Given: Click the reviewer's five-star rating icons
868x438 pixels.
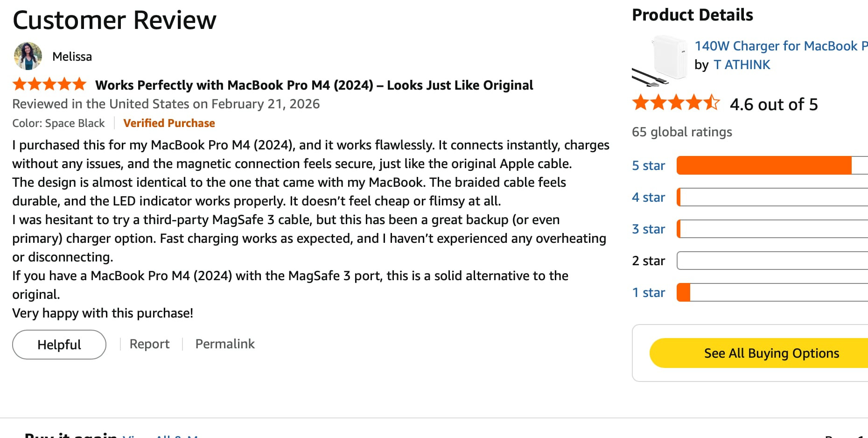Looking at the screenshot, I should click(49, 85).
